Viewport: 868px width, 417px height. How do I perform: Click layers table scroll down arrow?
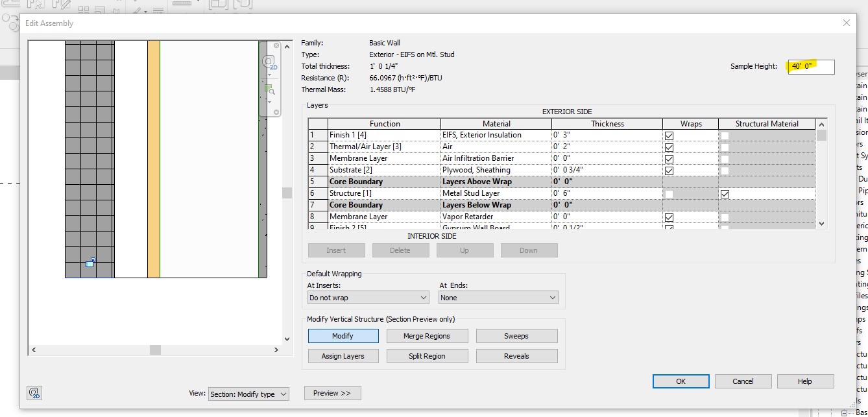tap(822, 223)
